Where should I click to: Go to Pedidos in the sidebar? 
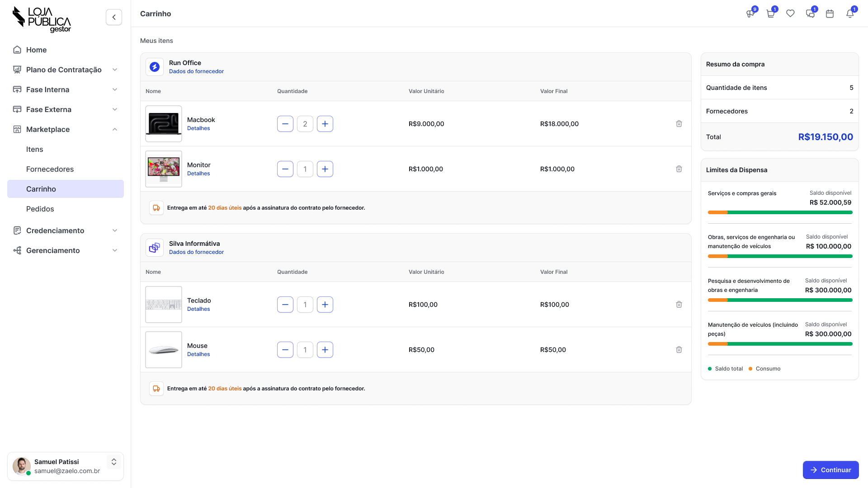[x=40, y=209]
